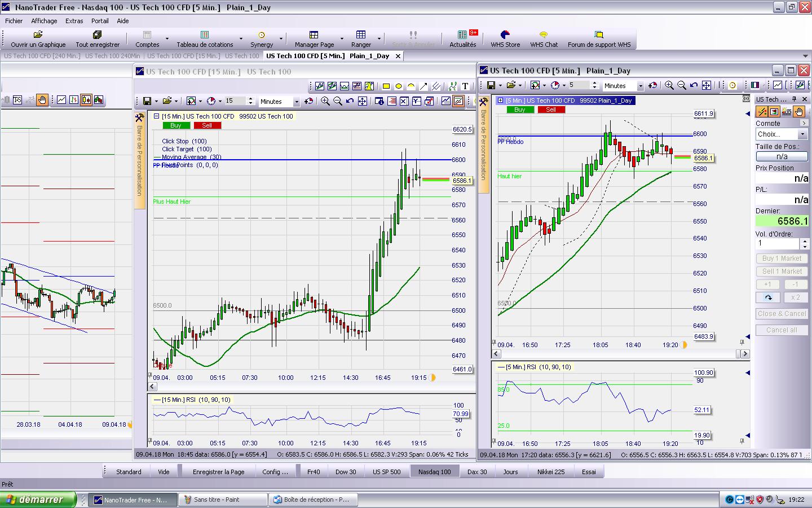Switch to the Dax 30 page tab
The width and height of the screenshot is (812, 508).
click(x=477, y=472)
